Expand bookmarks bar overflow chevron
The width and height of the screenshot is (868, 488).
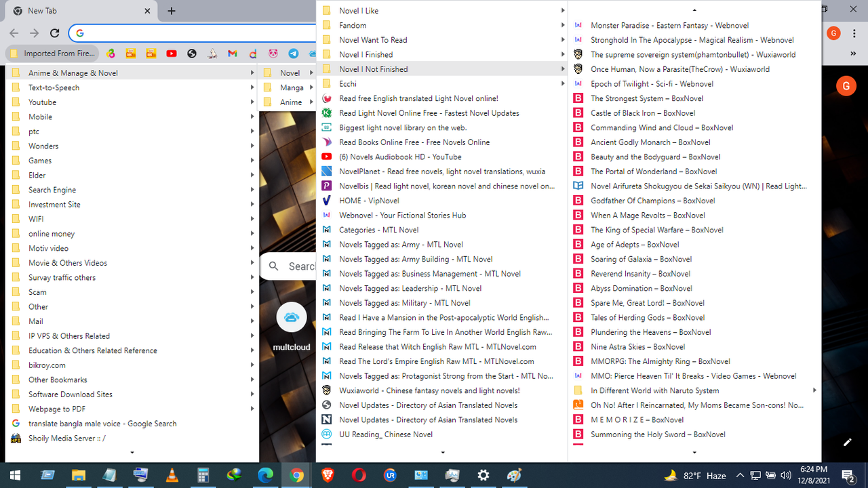click(x=853, y=54)
